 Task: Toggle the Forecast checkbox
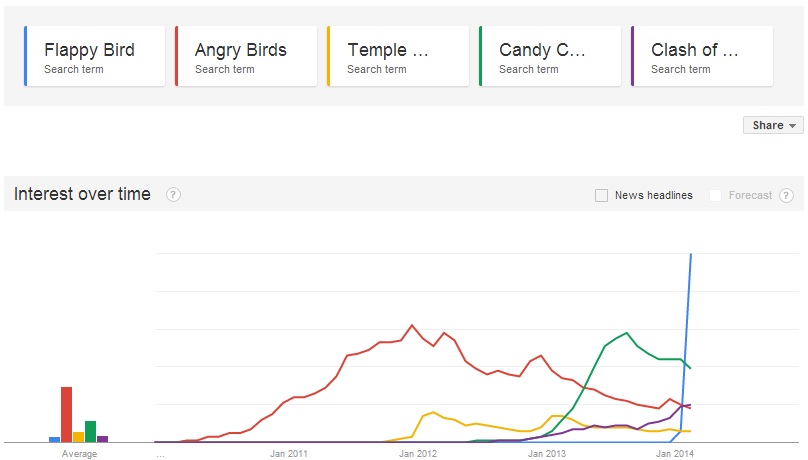tap(715, 195)
